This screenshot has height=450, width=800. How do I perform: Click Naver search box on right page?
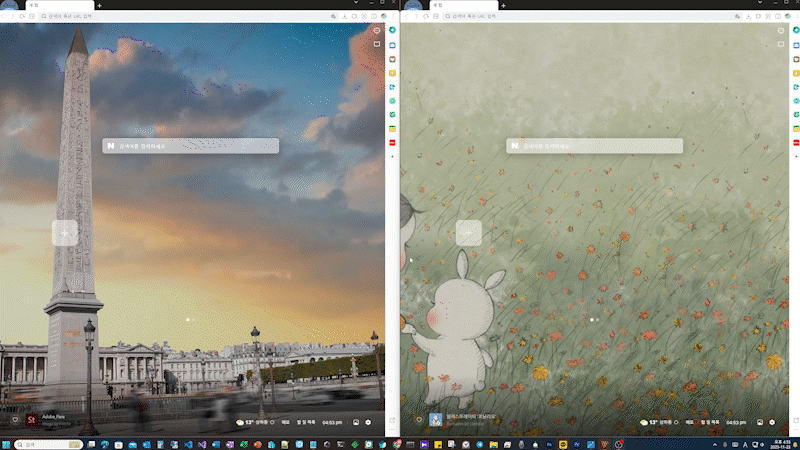[x=594, y=146]
